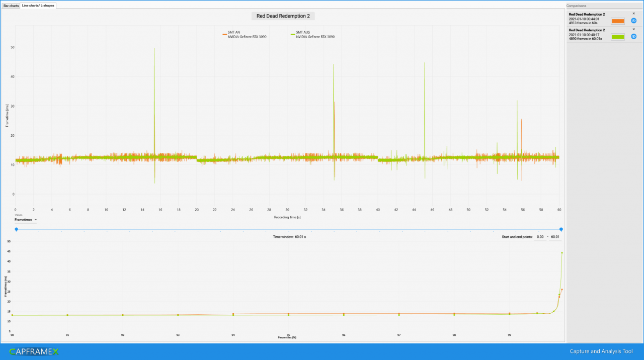Open the Frametimes values dropdown
Image resolution: width=644 pixels, height=360 pixels.
click(x=26, y=220)
